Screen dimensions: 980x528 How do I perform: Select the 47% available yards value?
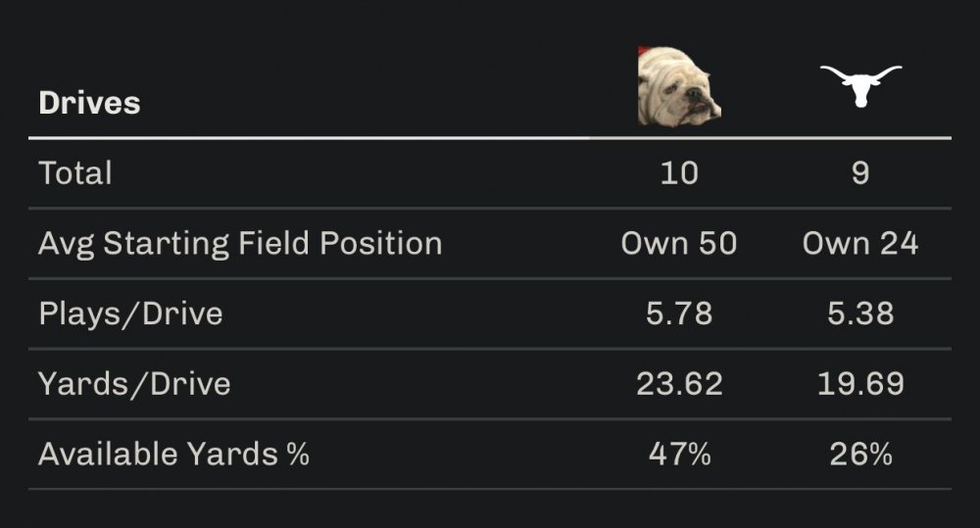tap(679, 455)
